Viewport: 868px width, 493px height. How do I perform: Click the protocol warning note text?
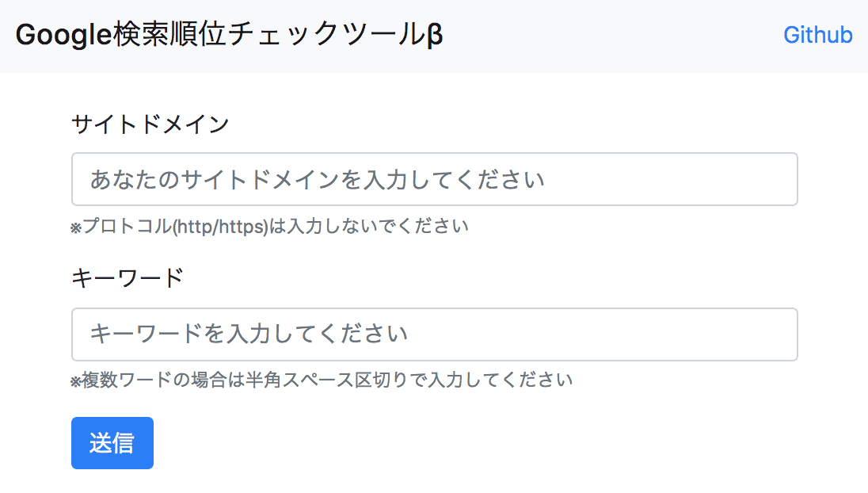[x=269, y=226]
